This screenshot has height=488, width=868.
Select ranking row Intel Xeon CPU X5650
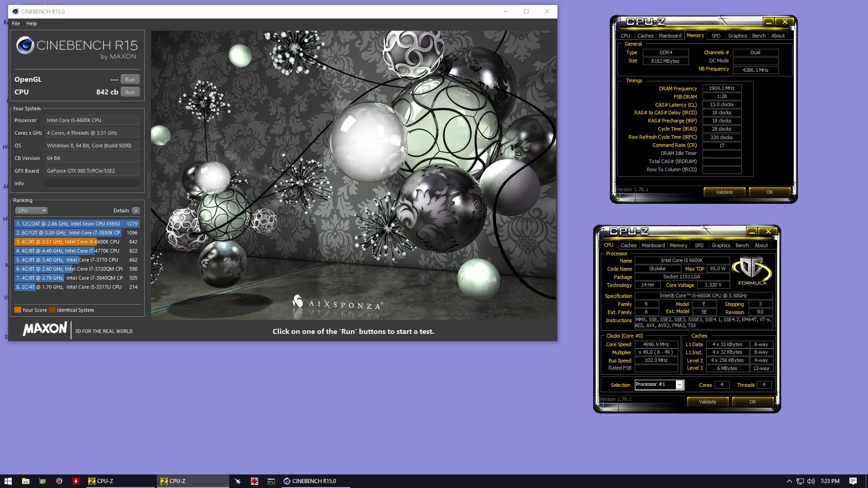pos(77,224)
